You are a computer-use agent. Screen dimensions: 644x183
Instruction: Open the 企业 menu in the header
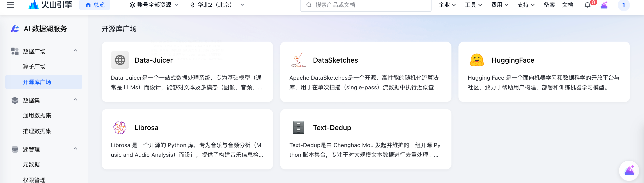(447, 5)
